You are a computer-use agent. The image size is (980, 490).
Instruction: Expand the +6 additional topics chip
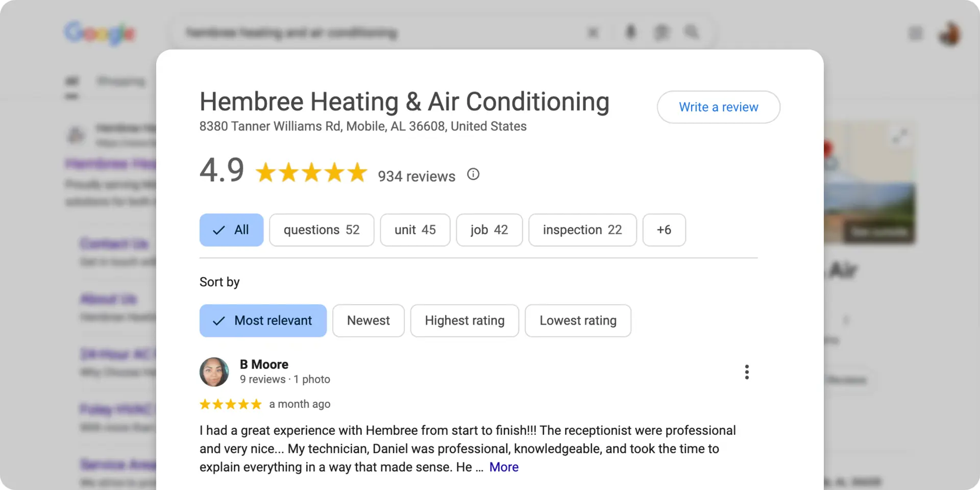click(664, 230)
